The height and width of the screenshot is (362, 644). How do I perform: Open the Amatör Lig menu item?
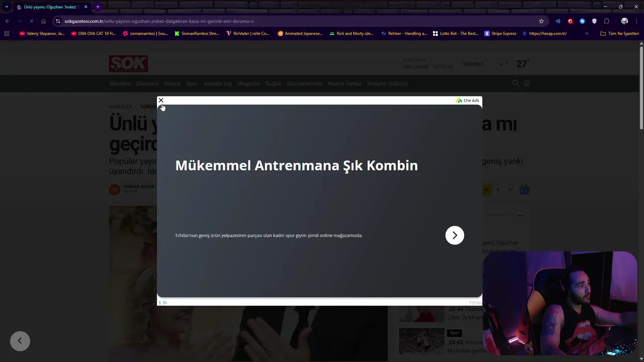coord(218,83)
